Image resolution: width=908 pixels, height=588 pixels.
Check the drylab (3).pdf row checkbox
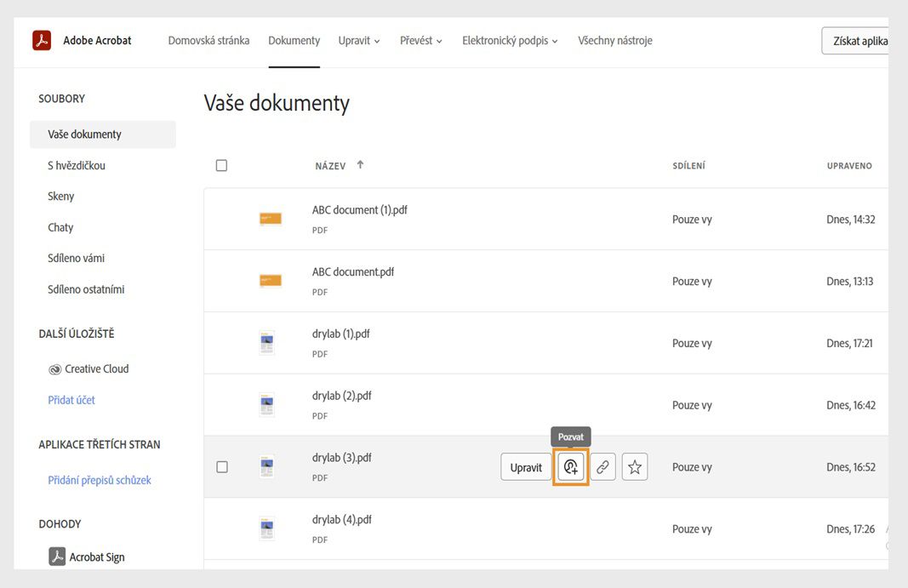point(222,467)
